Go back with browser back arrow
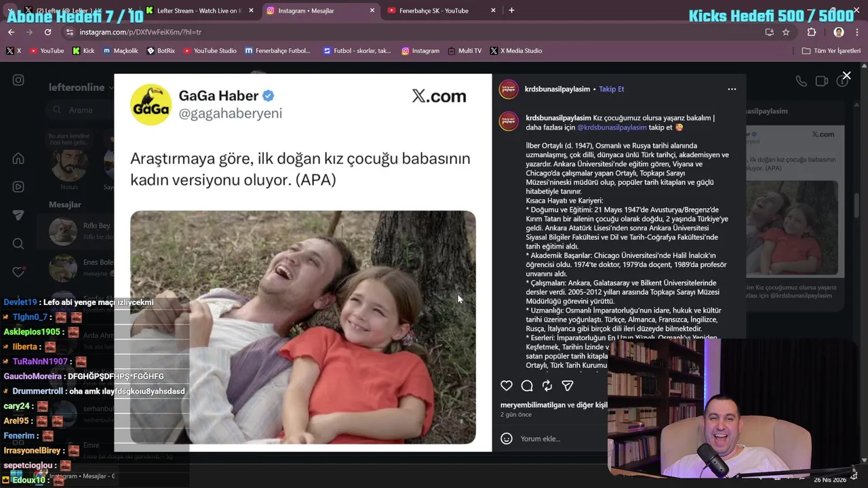Image resolution: width=868 pixels, height=488 pixels. 11,32
